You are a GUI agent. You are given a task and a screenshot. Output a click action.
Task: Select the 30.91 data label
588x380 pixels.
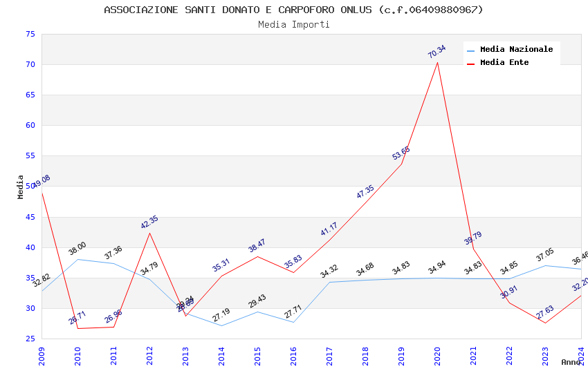coord(509,292)
